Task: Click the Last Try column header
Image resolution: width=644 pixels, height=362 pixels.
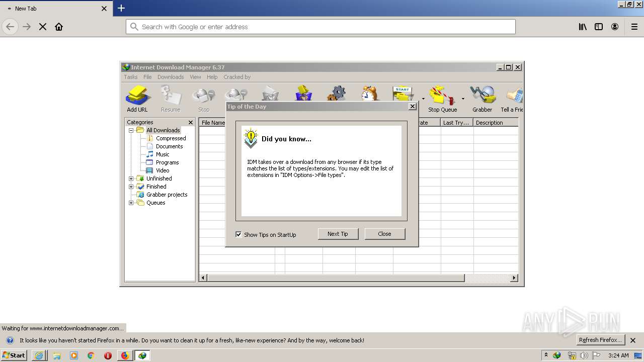Action: coord(457,123)
